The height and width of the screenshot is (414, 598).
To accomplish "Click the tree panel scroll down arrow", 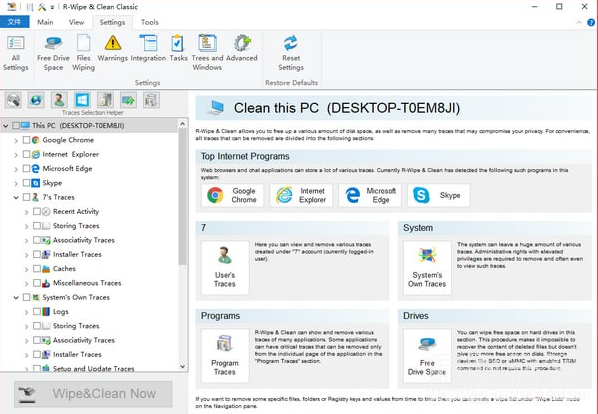I will click(182, 367).
